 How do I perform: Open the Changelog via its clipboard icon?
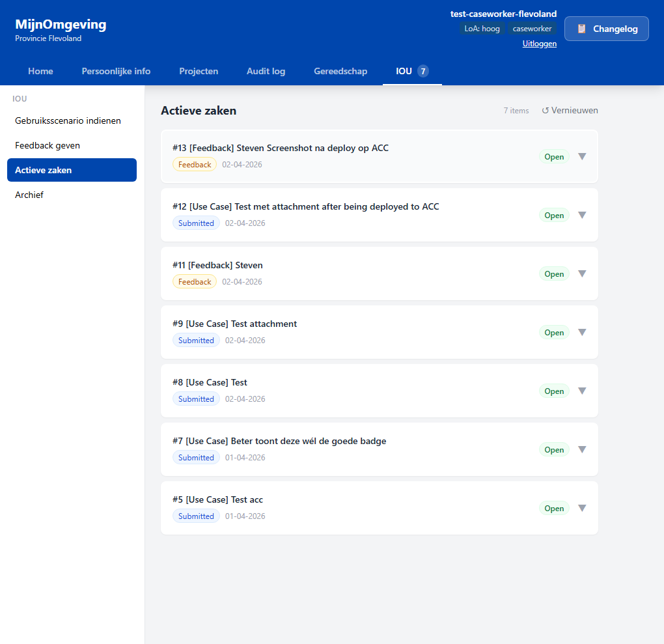click(x=581, y=29)
